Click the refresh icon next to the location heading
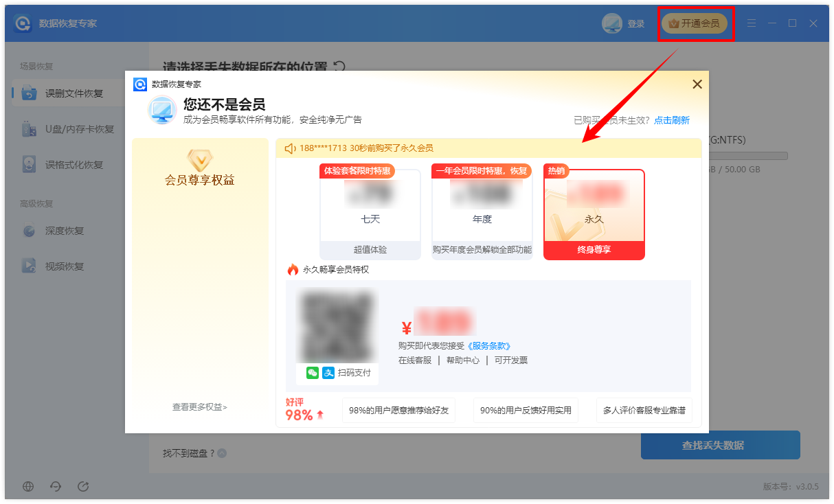This screenshot has width=834, height=504. pos(339,67)
